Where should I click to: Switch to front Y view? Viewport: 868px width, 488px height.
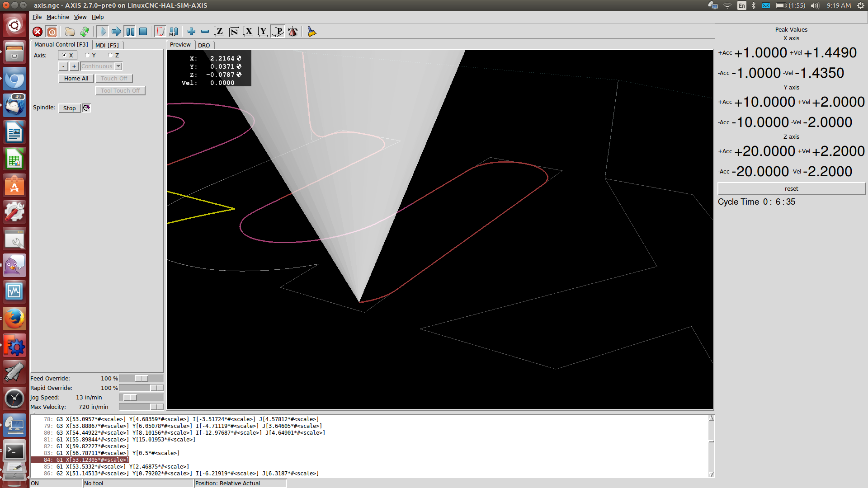263,32
